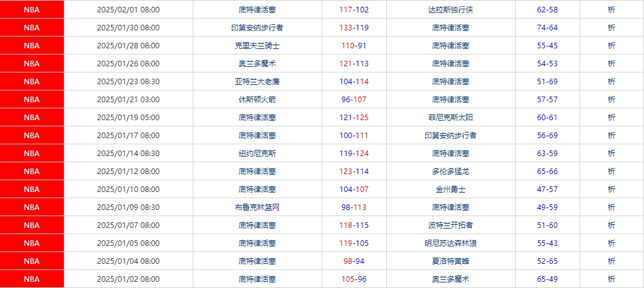Viewport: 644px width, 288px height.
Task: Select team 纽约尼克斯
Action: pos(257,154)
